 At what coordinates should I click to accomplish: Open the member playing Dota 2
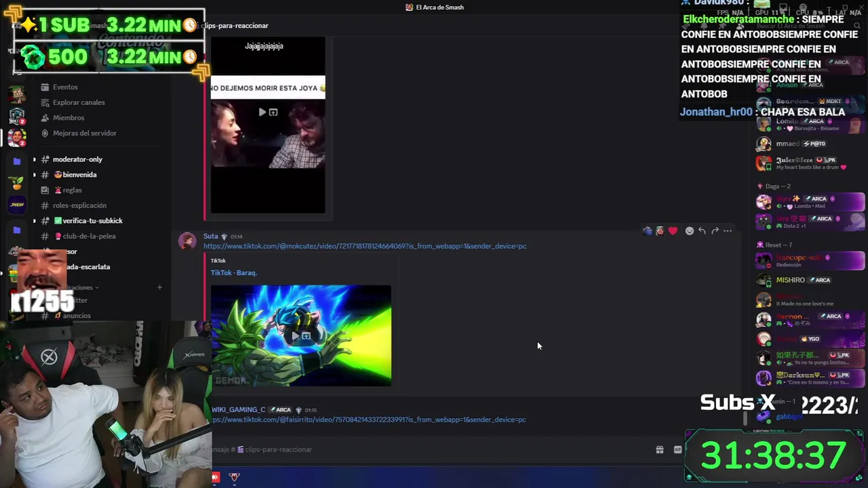pyautogui.click(x=810, y=222)
